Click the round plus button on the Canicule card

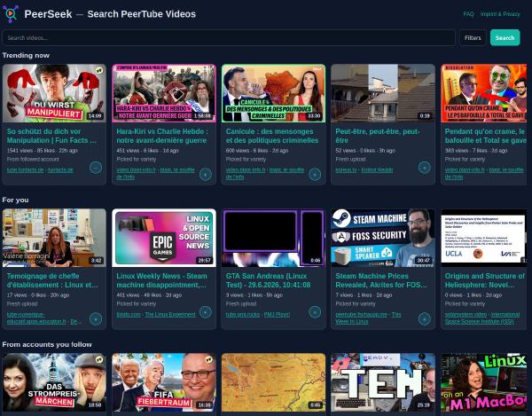315,175
